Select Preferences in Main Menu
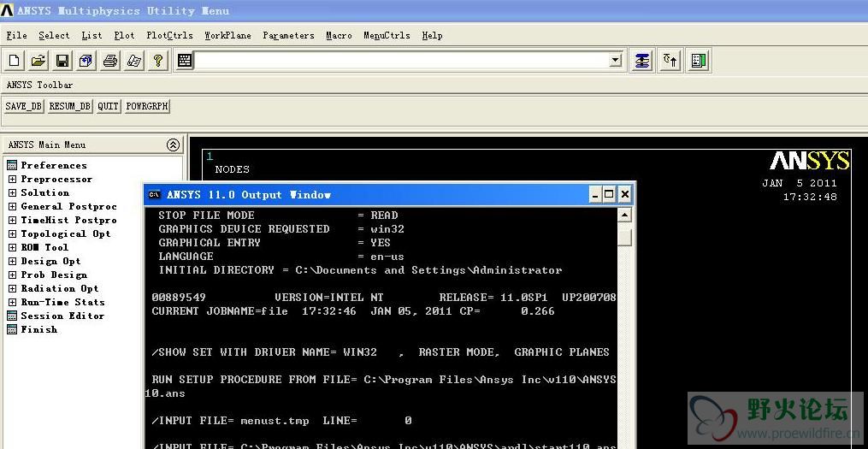The width and height of the screenshot is (868, 449). (x=54, y=165)
